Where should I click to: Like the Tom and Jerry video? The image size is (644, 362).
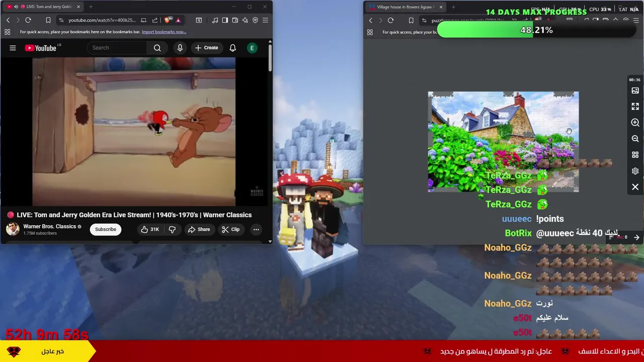pos(150,229)
